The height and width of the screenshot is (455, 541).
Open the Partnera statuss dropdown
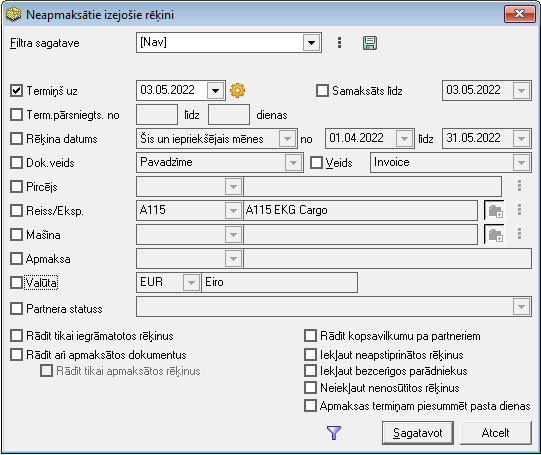coord(521,307)
